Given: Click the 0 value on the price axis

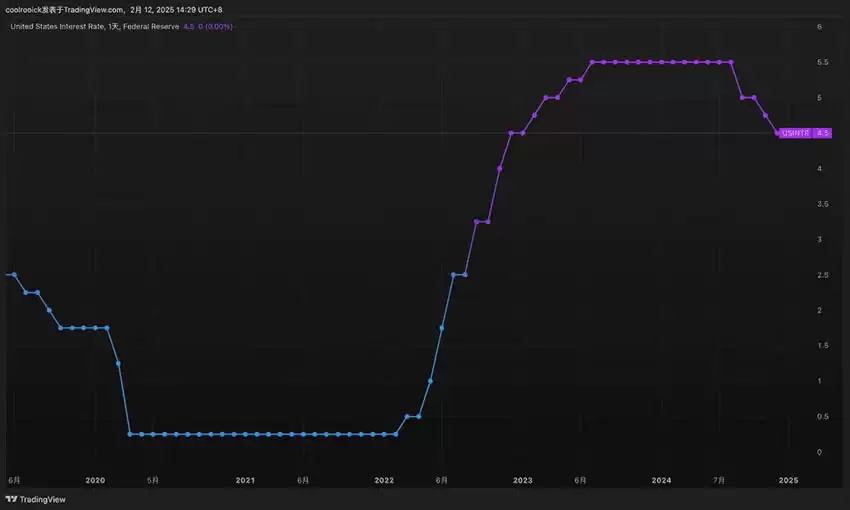Looking at the screenshot, I should [820, 452].
